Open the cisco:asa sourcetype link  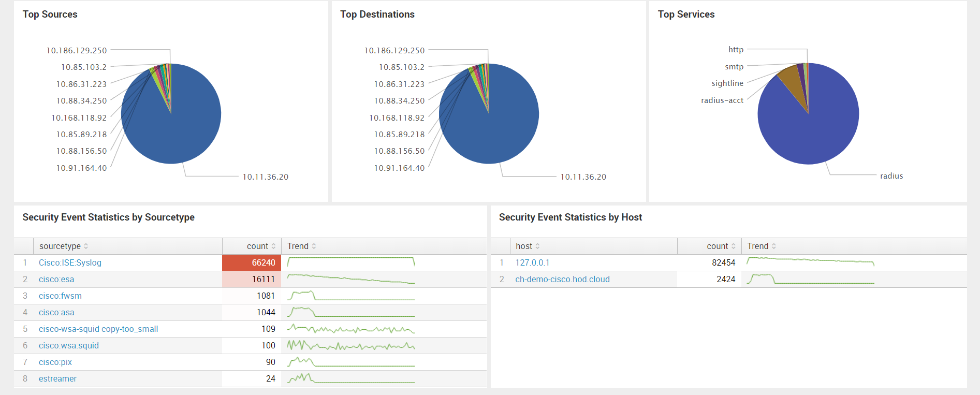coord(56,313)
